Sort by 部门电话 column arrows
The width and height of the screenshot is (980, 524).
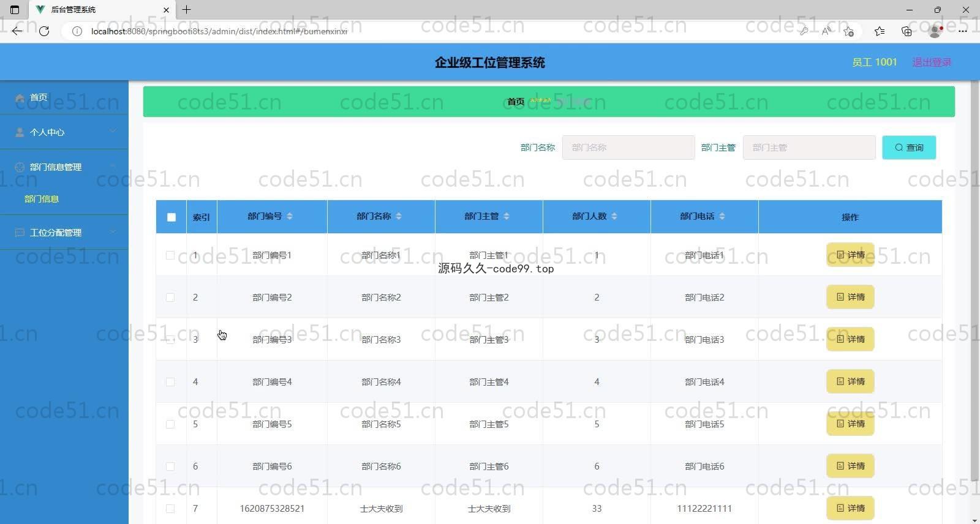coord(722,216)
